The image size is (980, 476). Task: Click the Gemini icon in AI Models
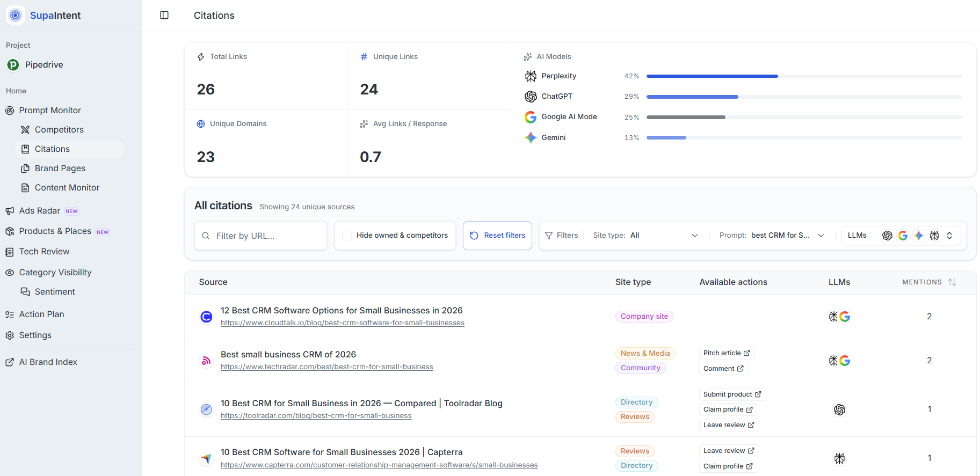coord(531,138)
